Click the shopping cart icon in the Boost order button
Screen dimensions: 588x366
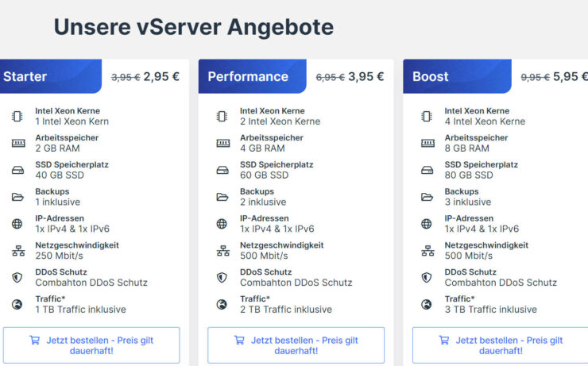pyautogui.click(x=443, y=340)
